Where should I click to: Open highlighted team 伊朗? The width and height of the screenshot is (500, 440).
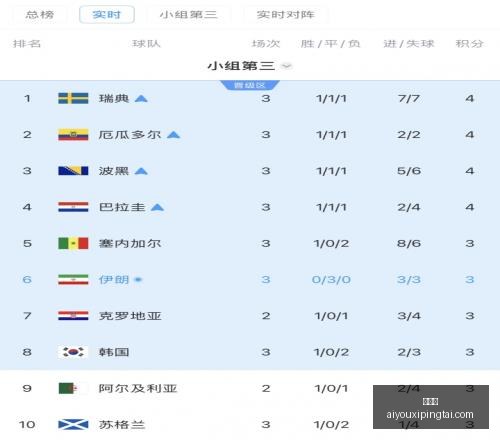tap(114, 279)
